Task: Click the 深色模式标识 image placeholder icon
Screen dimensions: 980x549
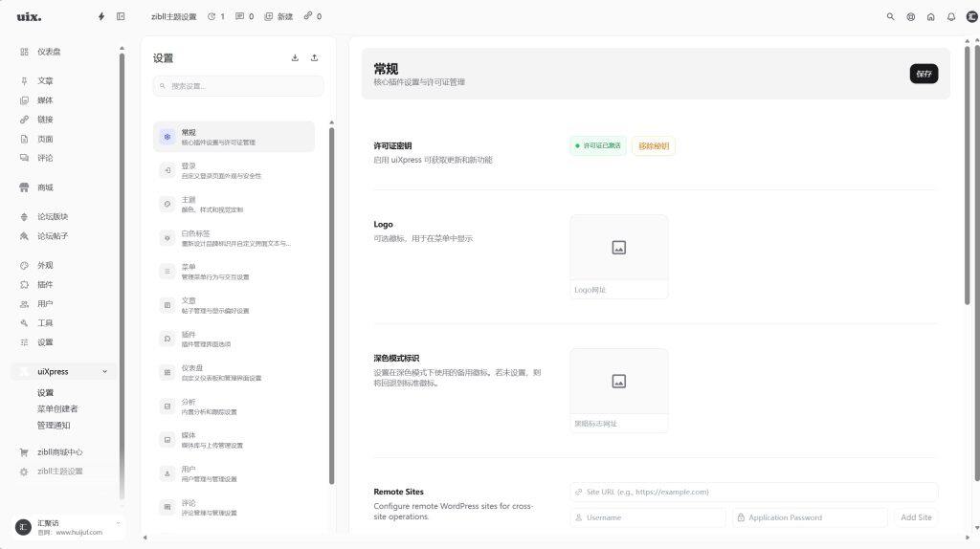Action: click(x=619, y=382)
